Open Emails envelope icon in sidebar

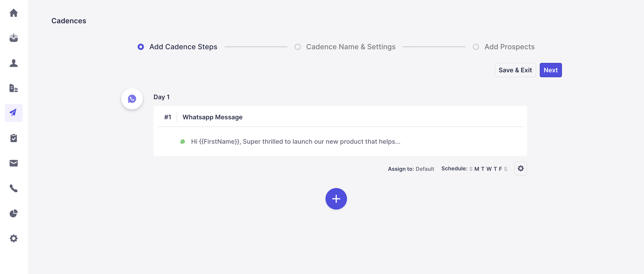coord(13,163)
